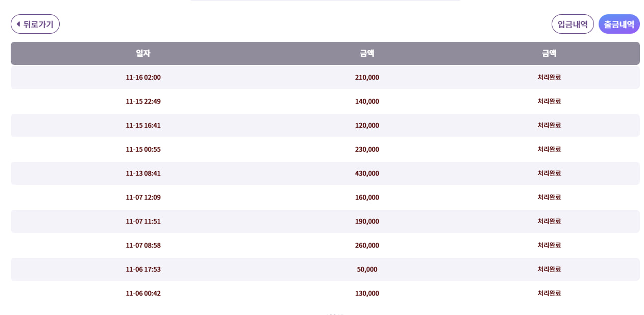Click the 뒤로가기 back button
This screenshot has height=315, width=644.
point(35,24)
